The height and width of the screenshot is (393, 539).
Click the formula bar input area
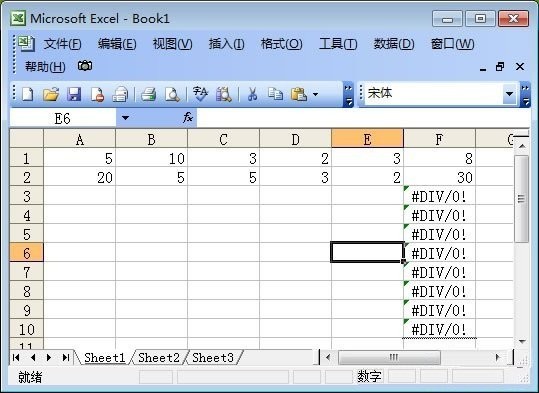coord(363,118)
